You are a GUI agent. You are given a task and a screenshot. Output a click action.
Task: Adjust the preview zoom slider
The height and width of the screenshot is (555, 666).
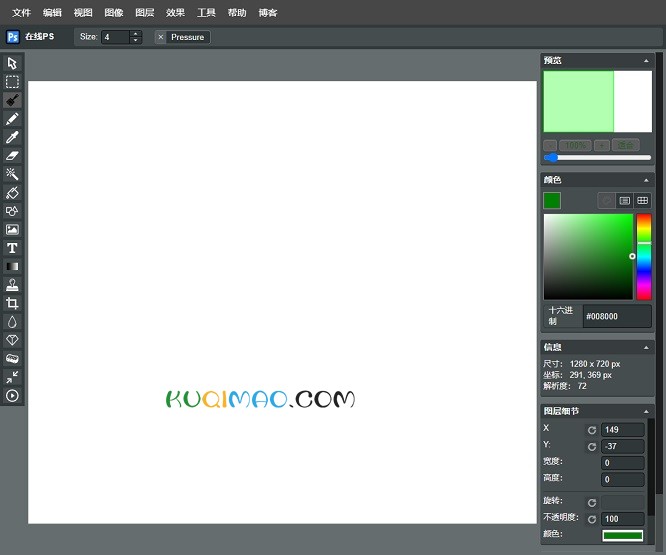pyautogui.click(x=597, y=158)
